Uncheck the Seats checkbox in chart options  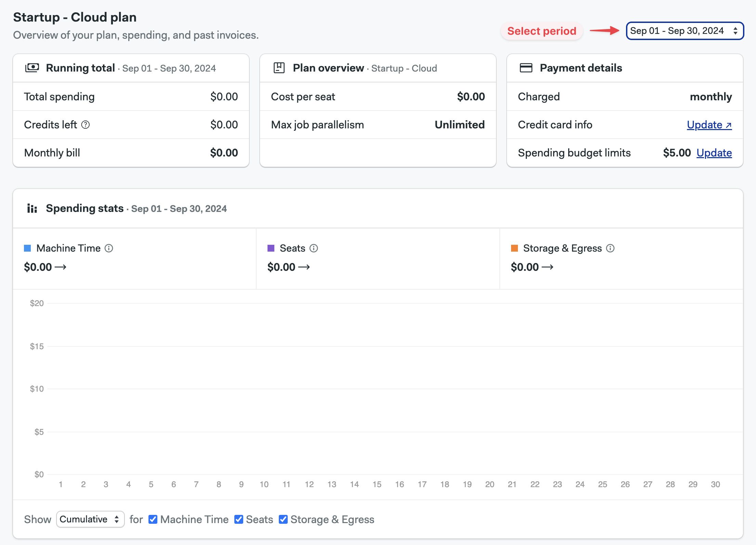[x=239, y=519]
